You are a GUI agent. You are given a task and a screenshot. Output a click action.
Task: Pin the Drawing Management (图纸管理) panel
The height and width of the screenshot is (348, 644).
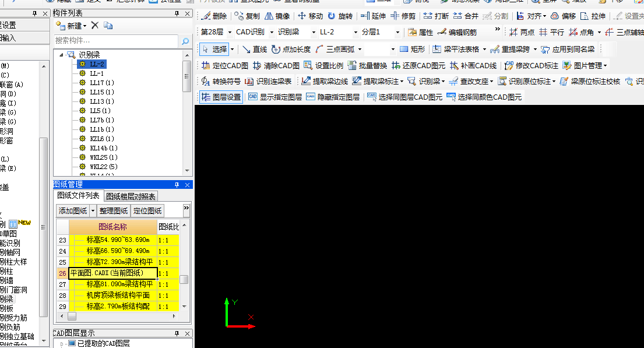pyautogui.click(x=177, y=185)
